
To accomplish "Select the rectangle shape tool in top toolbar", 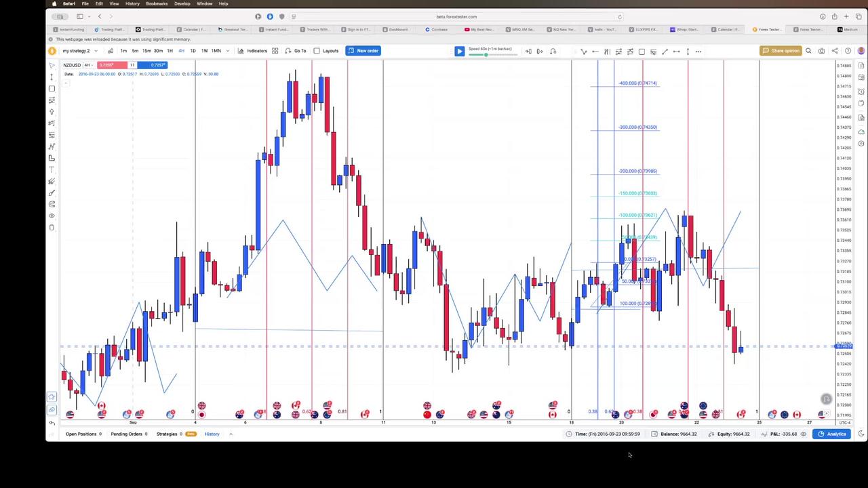I will [x=642, y=52].
